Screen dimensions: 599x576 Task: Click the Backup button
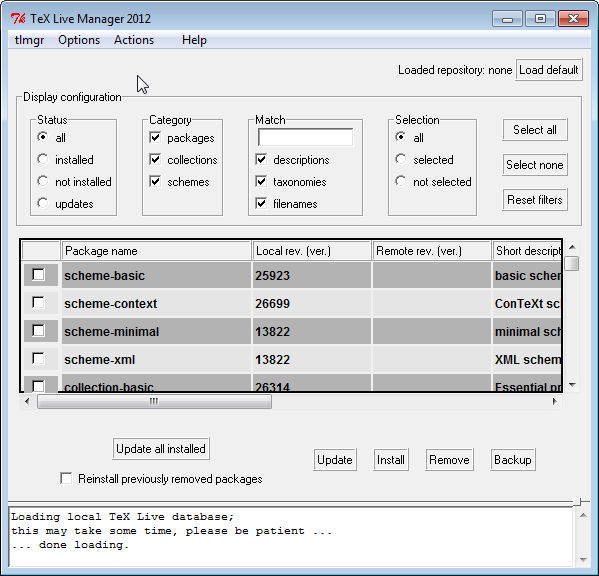tap(513, 460)
